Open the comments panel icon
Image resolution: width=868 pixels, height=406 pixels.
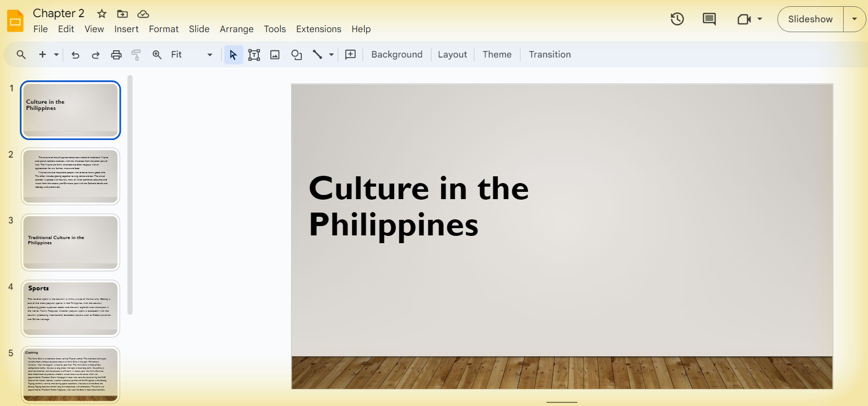[709, 19]
